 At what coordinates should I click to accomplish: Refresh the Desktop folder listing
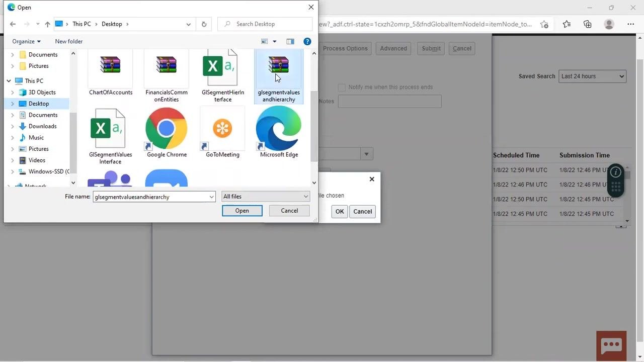coord(204,24)
